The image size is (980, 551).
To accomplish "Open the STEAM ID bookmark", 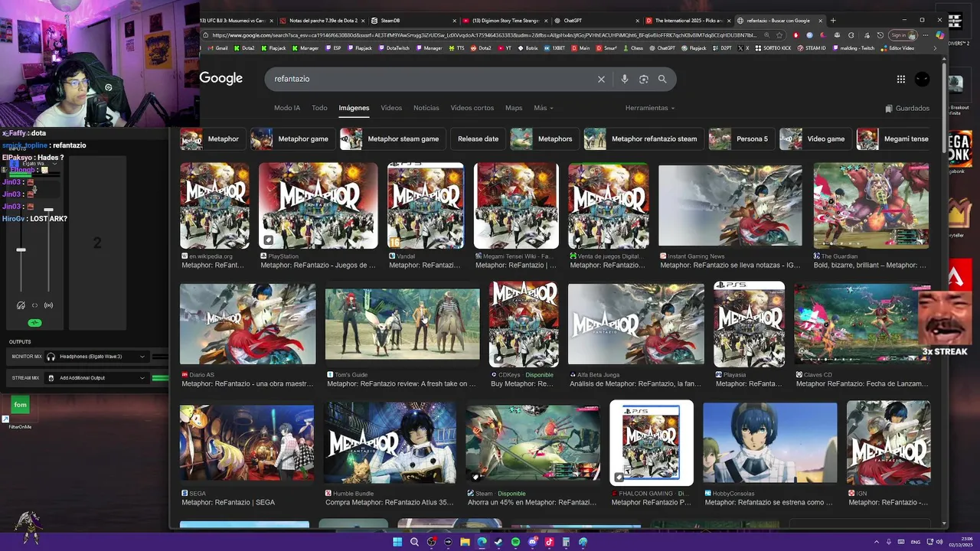I will pyautogui.click(x=812, y=48).
